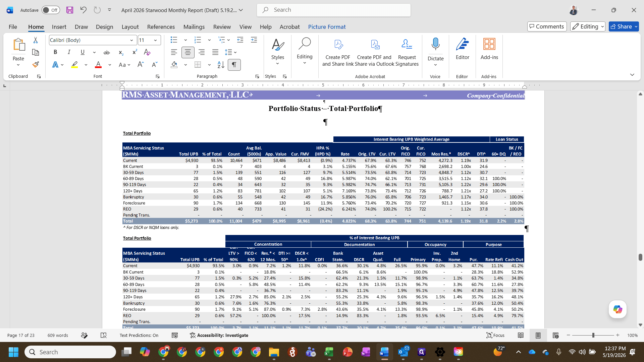Apply strikethrough formatting
Viewport: 644px width, 362px height.
107,52
